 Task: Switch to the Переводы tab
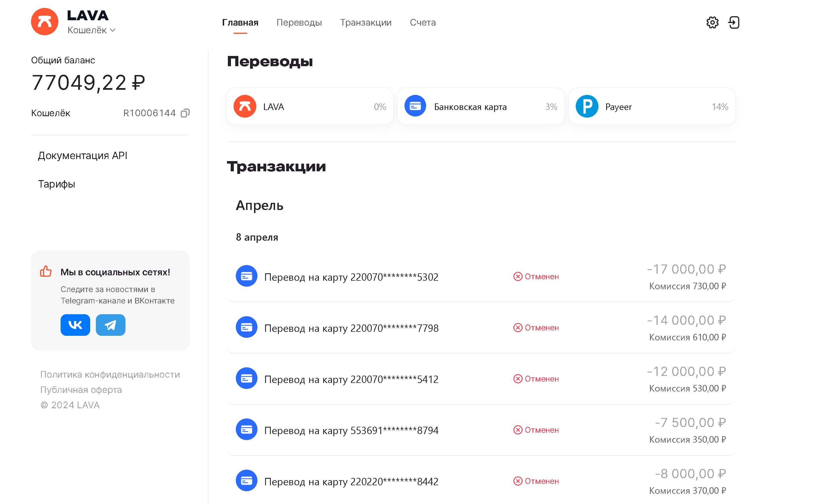(x=299, y=22)
